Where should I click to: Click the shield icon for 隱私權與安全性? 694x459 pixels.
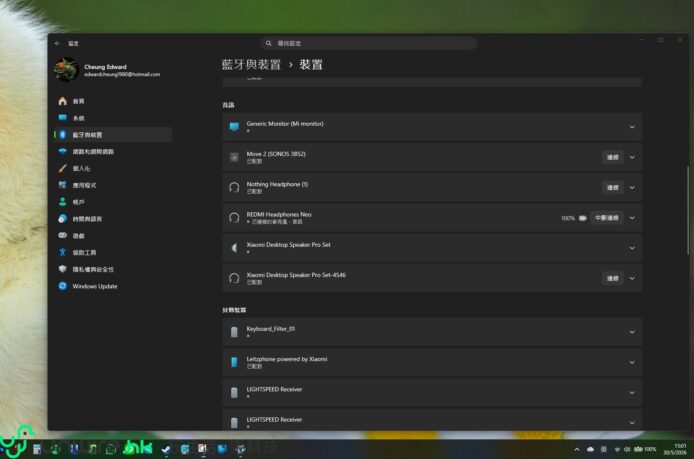point(62,269)
